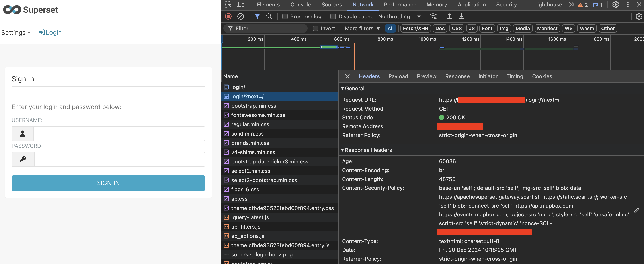Filter requests by CSS type
Screen dimensions: 644x264
457,29
